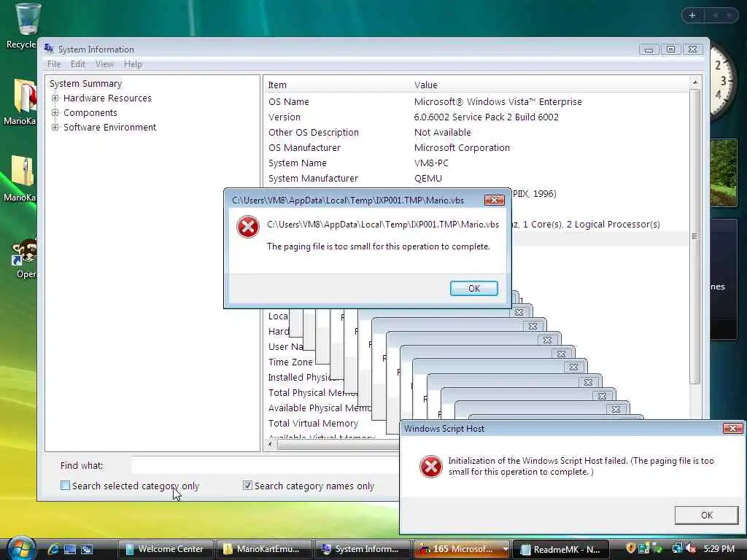Select the Version row

476,117
